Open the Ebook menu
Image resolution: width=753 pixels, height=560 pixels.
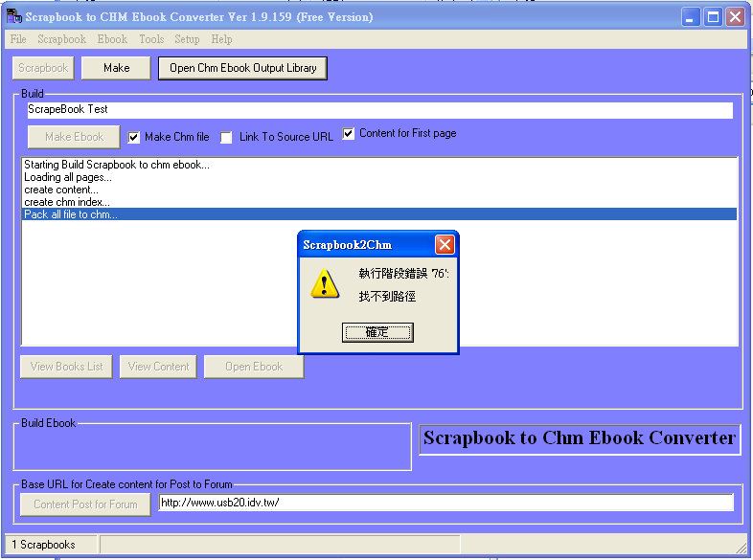point(112,39)
